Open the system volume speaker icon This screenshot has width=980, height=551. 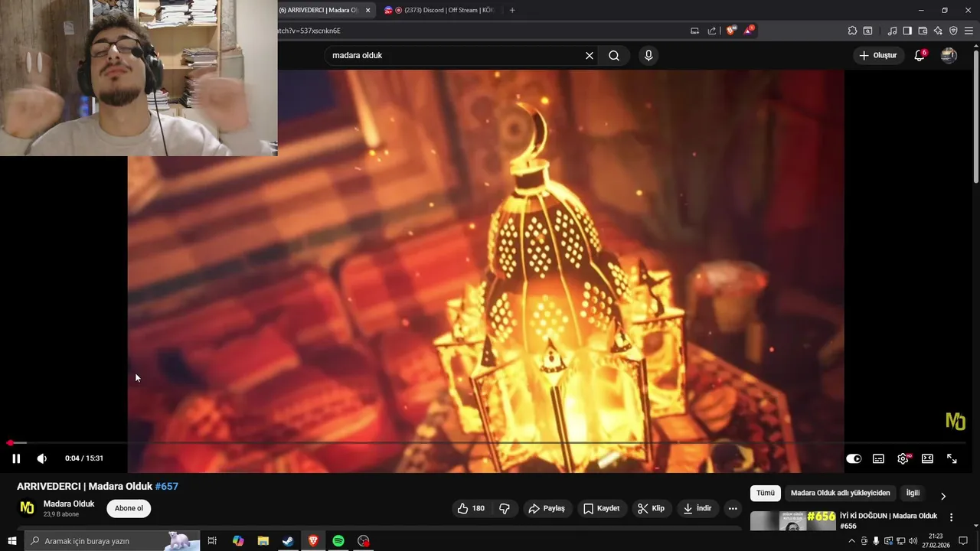click(x=913, y=541)
